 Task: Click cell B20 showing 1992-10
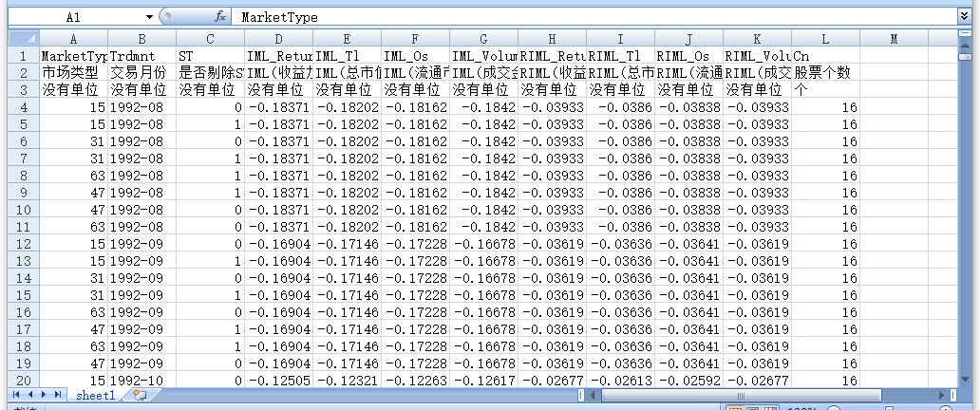pos(141,380)
